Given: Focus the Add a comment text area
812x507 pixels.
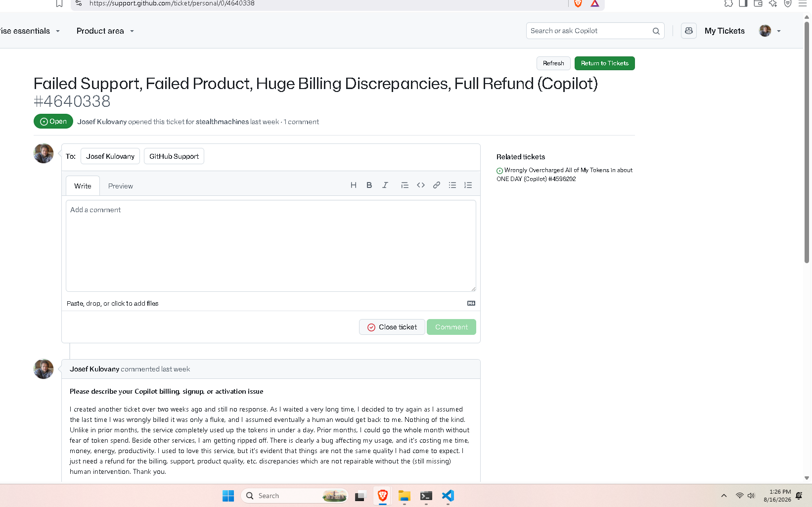Looking at the screenshot, I should [x=271, y=246].
